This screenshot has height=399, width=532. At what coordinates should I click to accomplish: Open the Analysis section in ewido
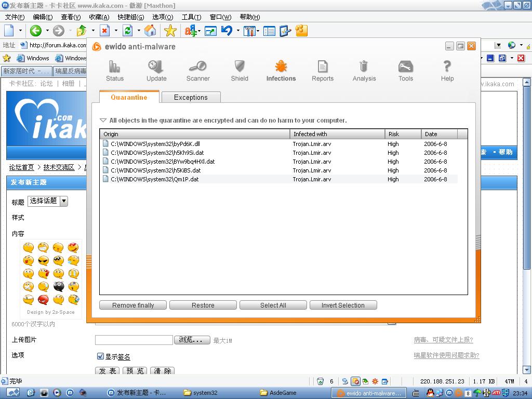[364, 71]
